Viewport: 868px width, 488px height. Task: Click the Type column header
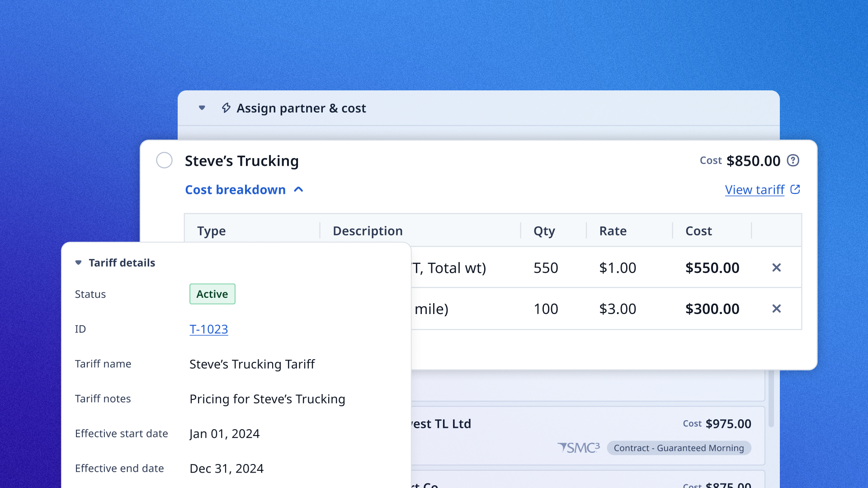tap(211, 231)
